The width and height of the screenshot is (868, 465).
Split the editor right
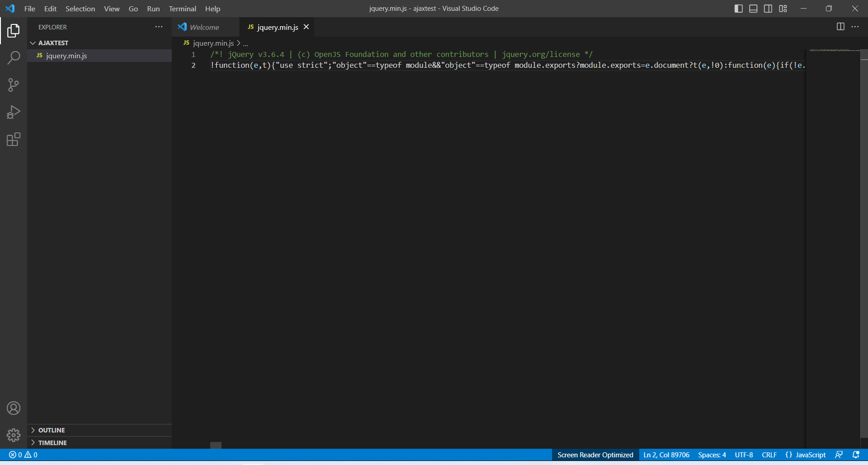pos(840,27)
